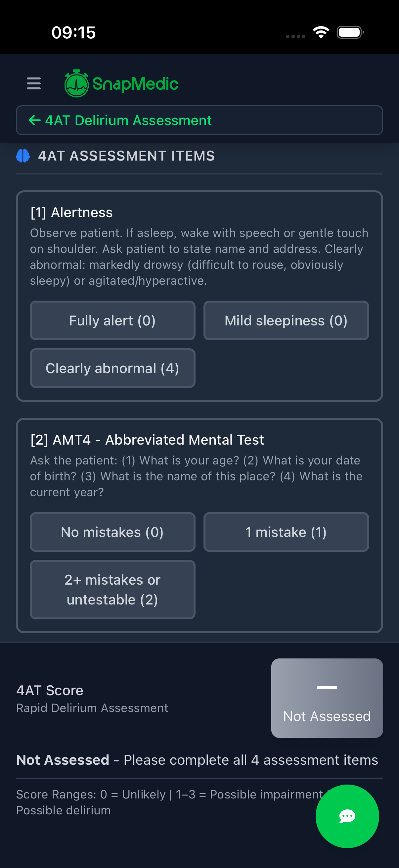This screenshot has width=399, height=868.
Task: Click the 4AT Score label
Action: [50, 690]
